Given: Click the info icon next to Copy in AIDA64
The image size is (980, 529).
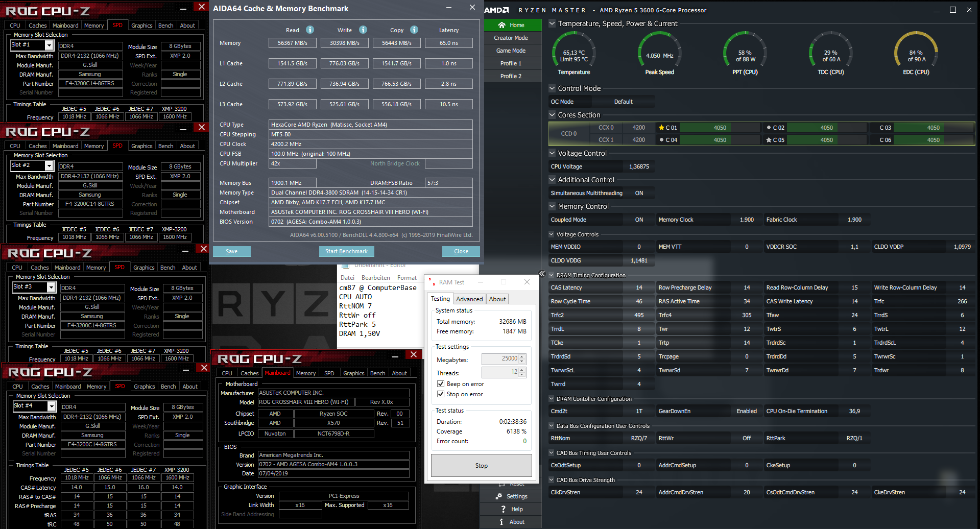Looking at the screenshot, I should point(414,30).
